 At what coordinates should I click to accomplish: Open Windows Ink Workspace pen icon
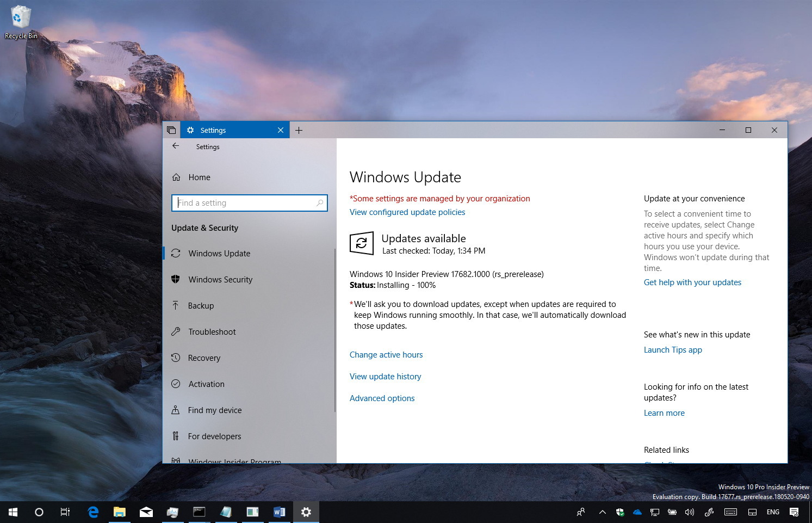(709, 512)
